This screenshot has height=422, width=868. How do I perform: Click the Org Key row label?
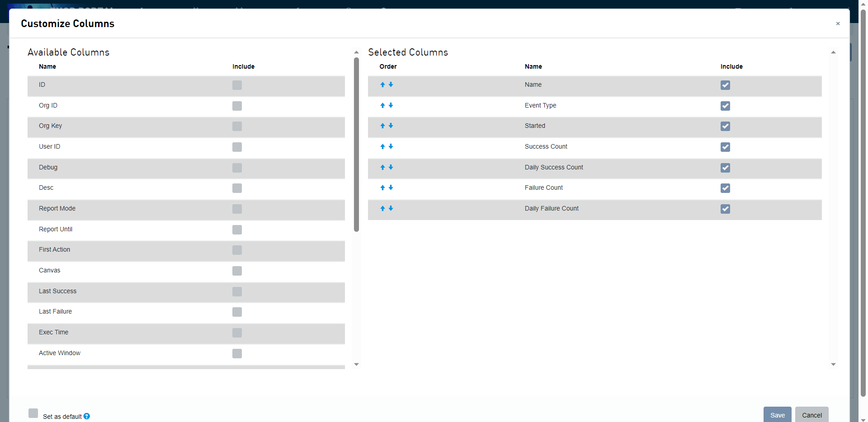[50, 126]
